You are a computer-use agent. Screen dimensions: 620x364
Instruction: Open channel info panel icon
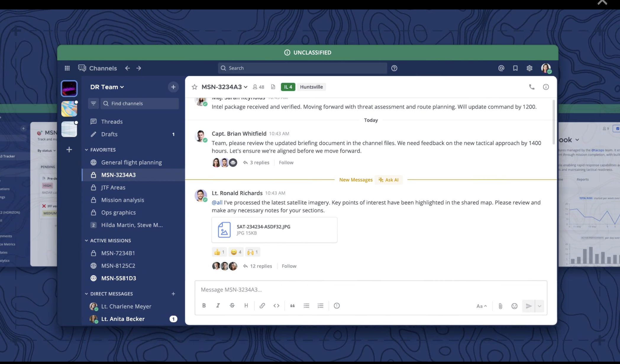point(546,87)
